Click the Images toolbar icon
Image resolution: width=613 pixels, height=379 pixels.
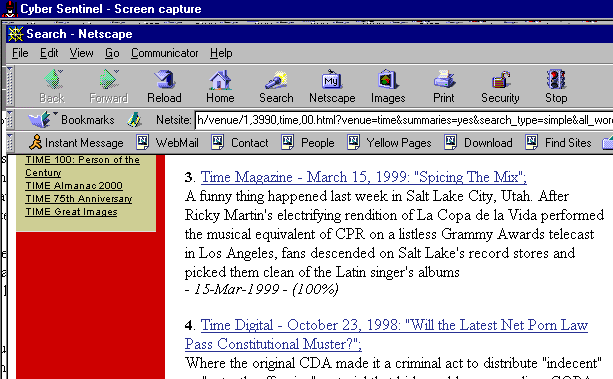388,86
